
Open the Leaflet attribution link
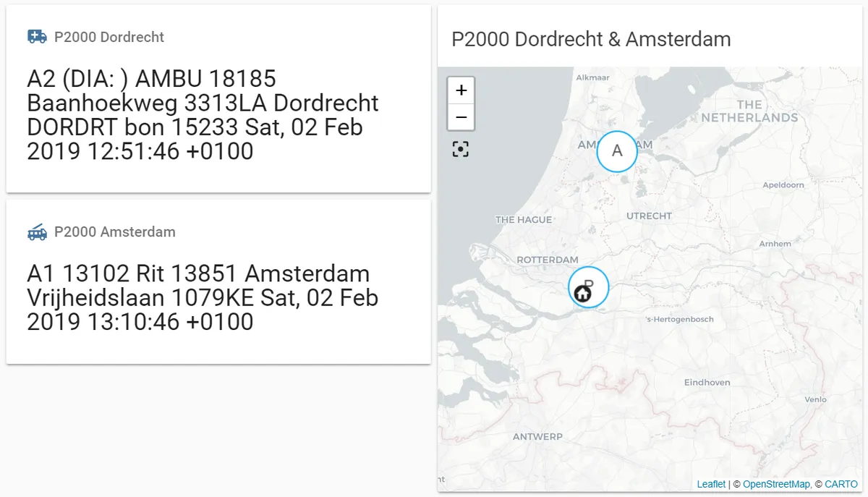point(711,484)
